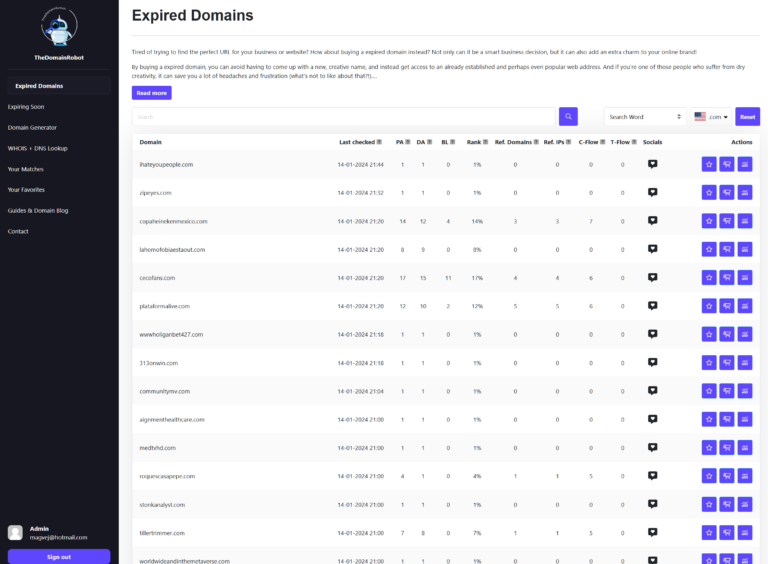The width and height of the screenshot is (768, 564).
Task: Open the .com TLD flag dropdown
Action: [711, 117]
